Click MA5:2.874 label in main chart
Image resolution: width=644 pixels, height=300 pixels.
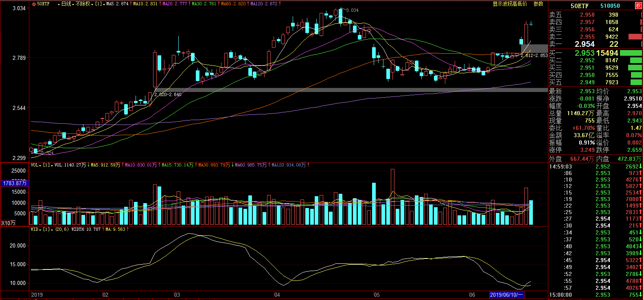point(117,4)
